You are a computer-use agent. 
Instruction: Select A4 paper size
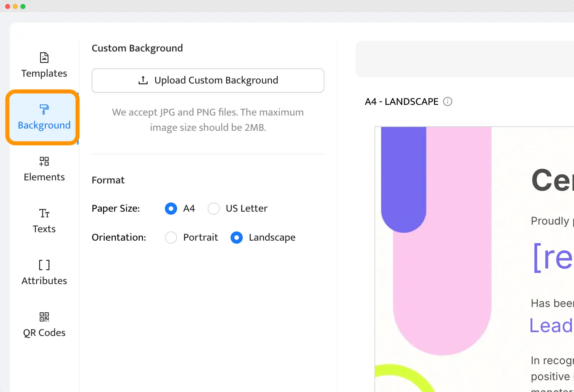[x=171, y=209]
